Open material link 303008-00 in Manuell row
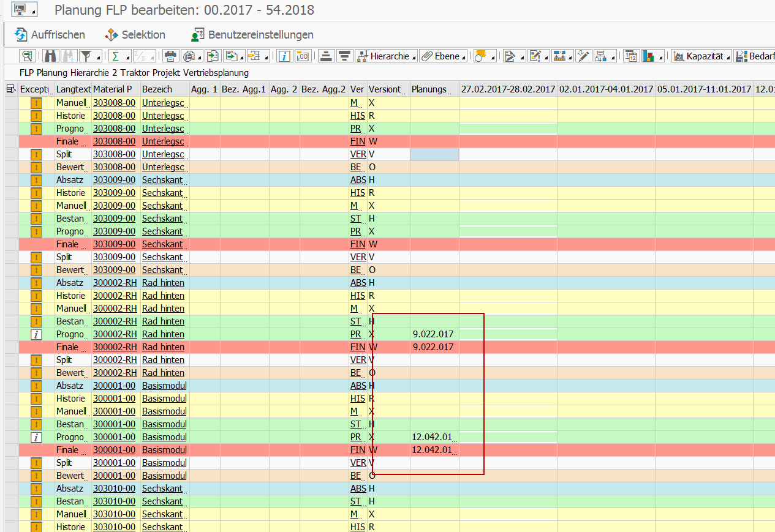This screenshot has height=532, width=775. coord(114,103)
